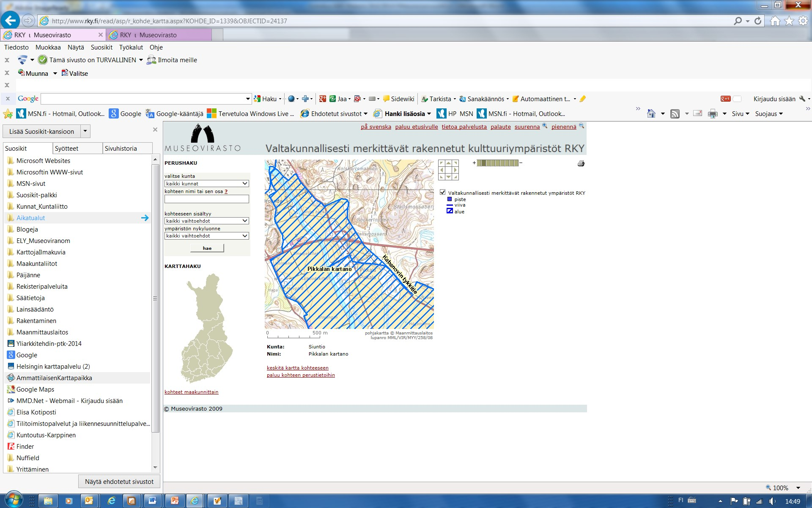Open the Sivu menu dropdown
Screen dimensions: 812x508
[x=741, y=113]
